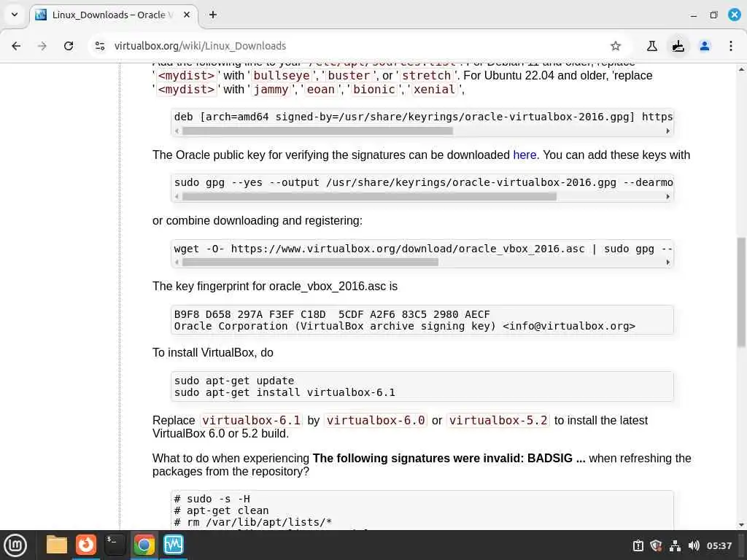Open the Files folder in taskbar
The width and height of the screenshot is (747, 560).
tap(57, 545)
